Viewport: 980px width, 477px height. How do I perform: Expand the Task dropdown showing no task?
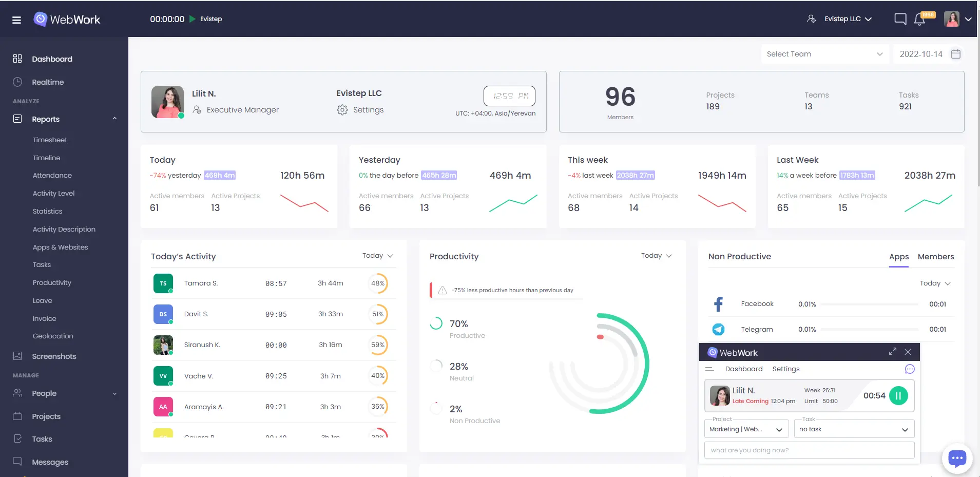pos(853,429)
